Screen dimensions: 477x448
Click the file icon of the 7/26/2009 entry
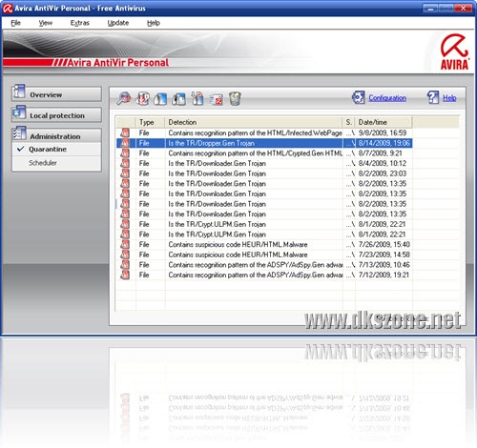[125, 244]
